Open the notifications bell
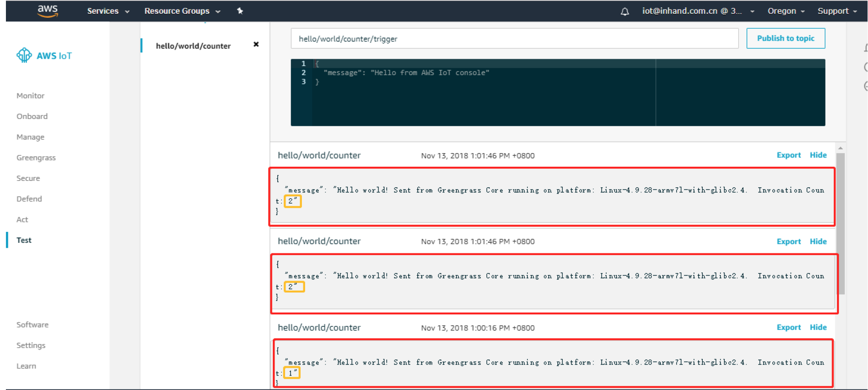Screen dimensions: 868x390 click(625, 11)
